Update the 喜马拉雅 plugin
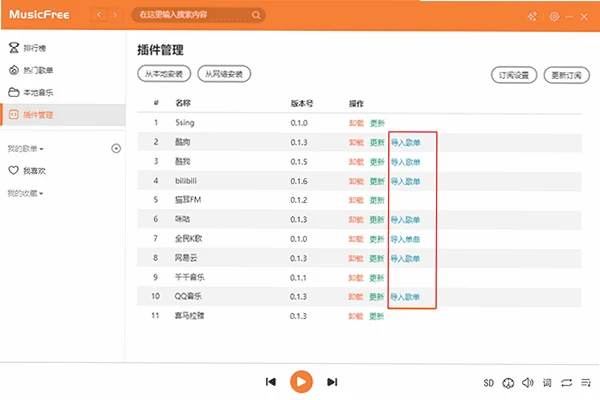The width and height of the screenshot is (600, 400). (x=377, y=316)
